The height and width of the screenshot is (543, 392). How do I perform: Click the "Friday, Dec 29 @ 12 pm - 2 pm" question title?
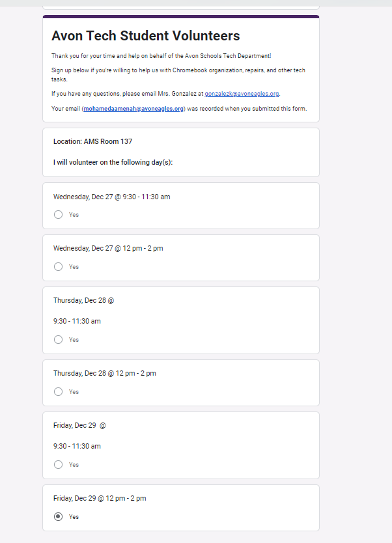coord(100,499)
